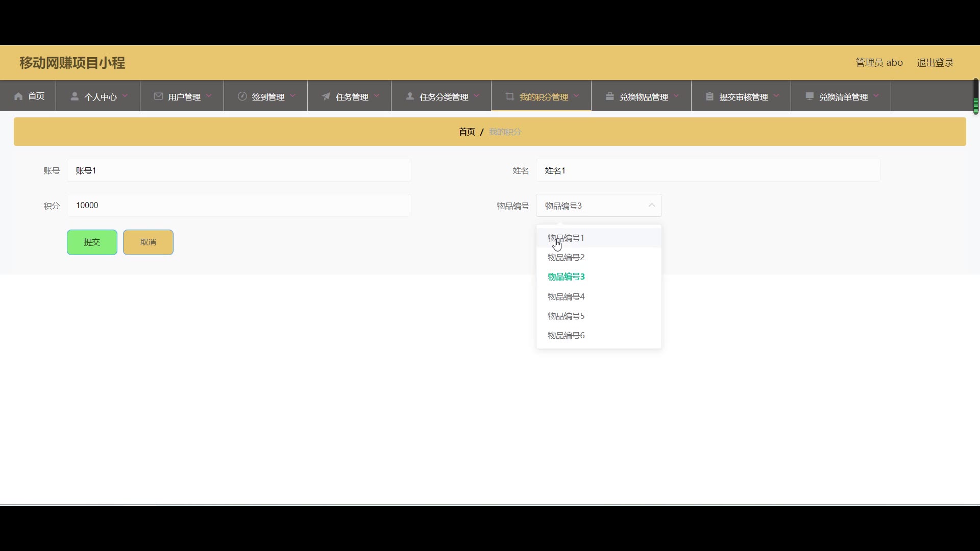The image size is (980, 551).
Task: Log out via 退出登录
Action: [x=935, y=63]
